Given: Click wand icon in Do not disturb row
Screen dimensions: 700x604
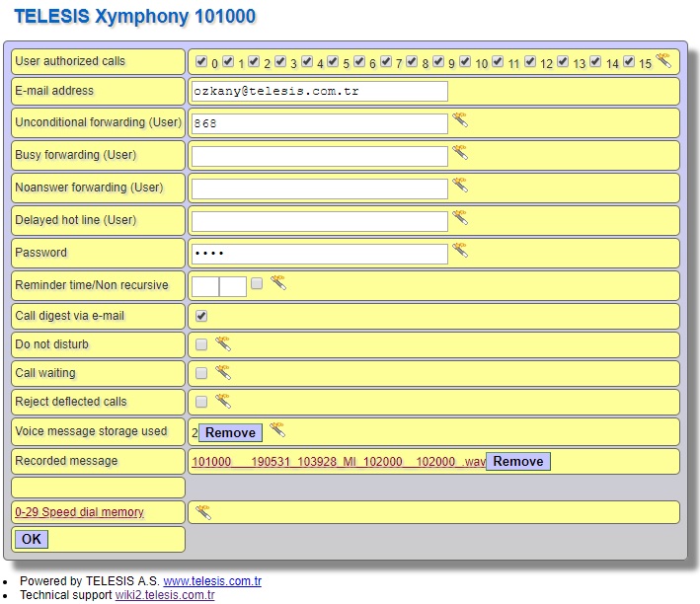Looking at the screenshot, I should (x=223, y=344).
